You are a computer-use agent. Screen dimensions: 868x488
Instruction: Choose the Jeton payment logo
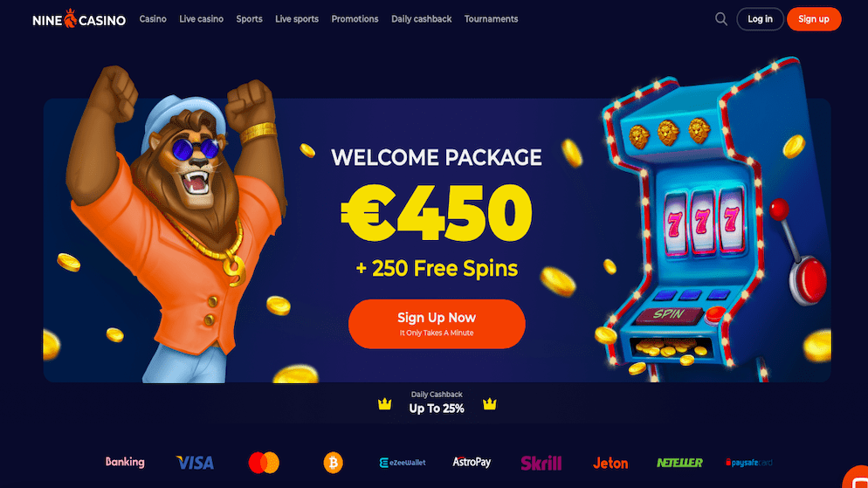tap(610, 463)
